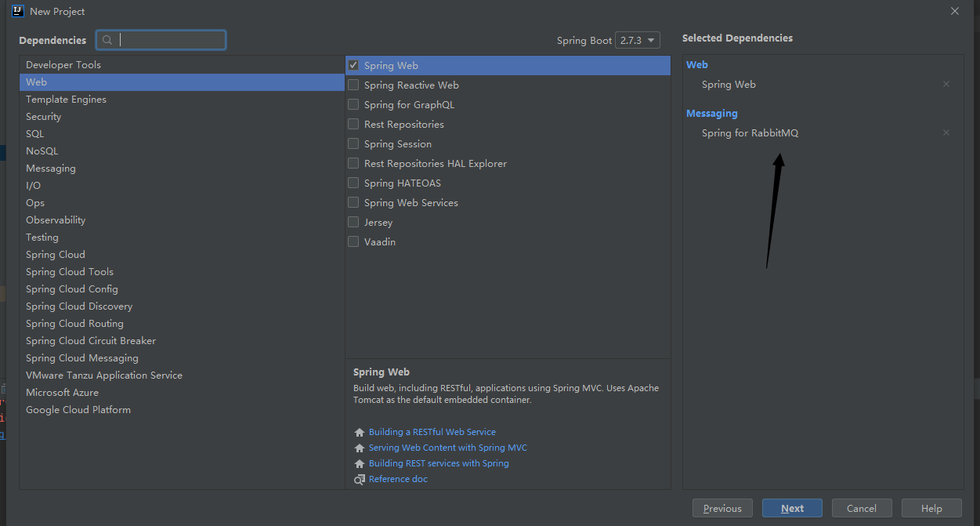Select the NoSQL category
Viewport: 980px width, 526px height.
pyautogui.click(x=182, y=151)
